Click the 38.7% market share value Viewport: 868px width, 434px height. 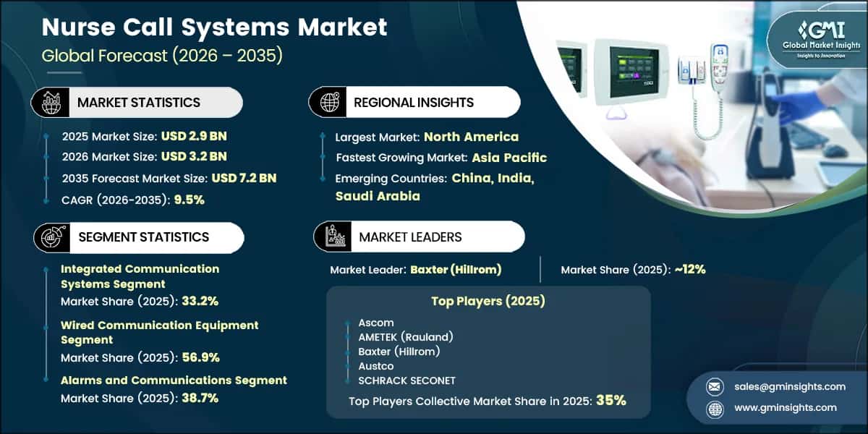coord(200,398)
